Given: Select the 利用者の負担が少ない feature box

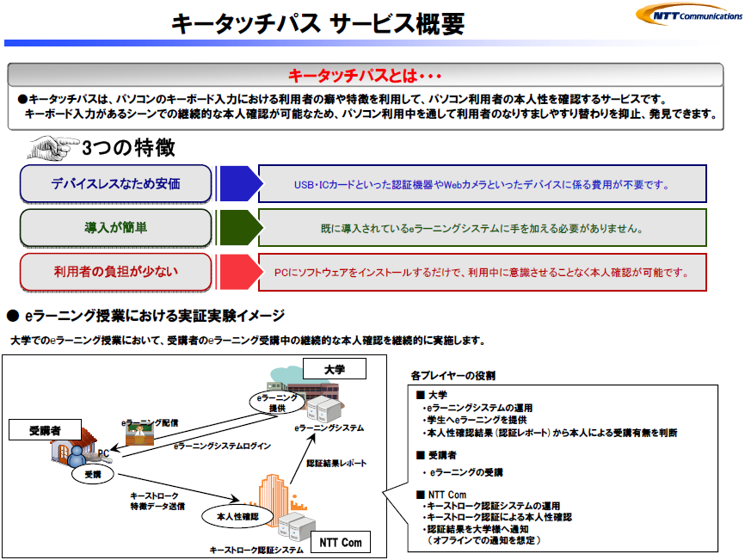Looking at the screenshot, I should pos(115,272).
